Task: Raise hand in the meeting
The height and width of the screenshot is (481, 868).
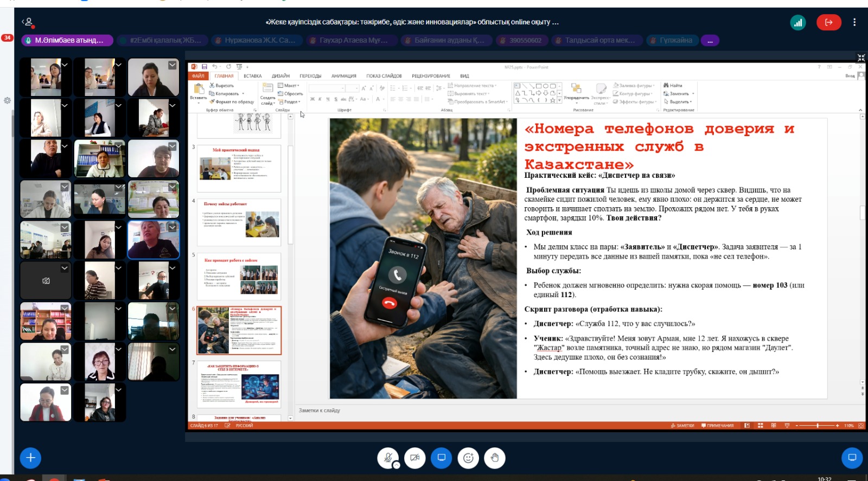Action: (x=495, y=458)
